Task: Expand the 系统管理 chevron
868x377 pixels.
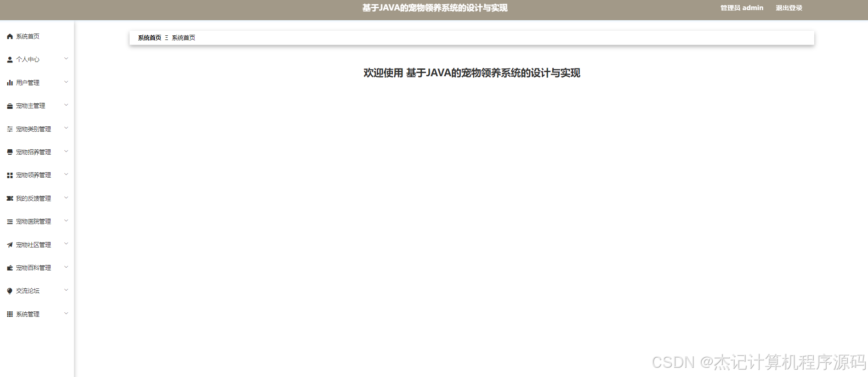Action: tap(66, 314)
